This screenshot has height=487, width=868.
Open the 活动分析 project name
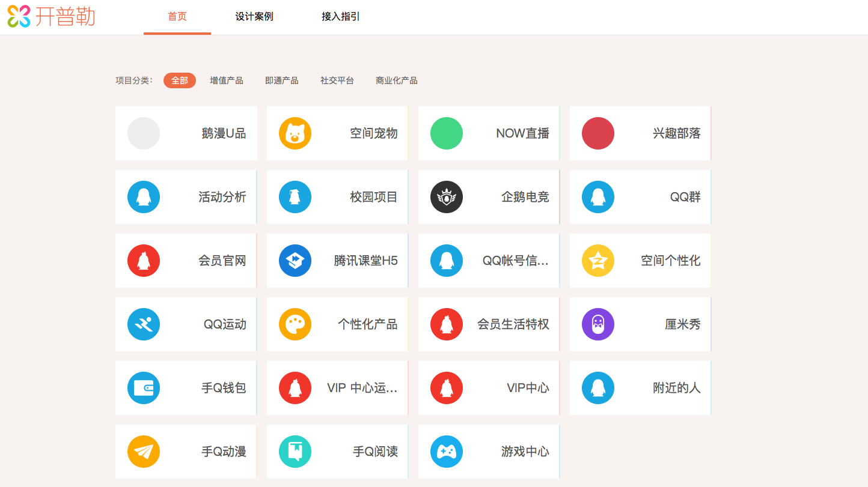click(x=222, y=197)
